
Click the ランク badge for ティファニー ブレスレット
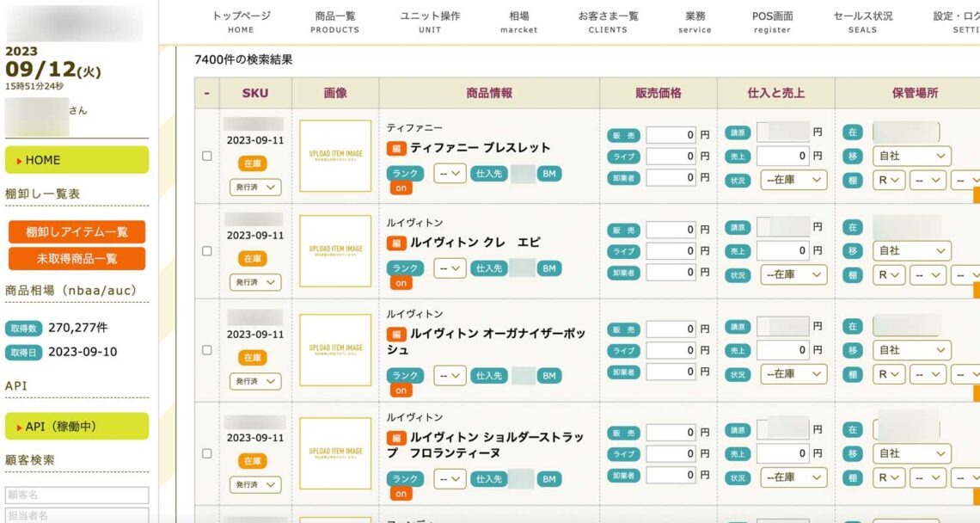(405, 173)
